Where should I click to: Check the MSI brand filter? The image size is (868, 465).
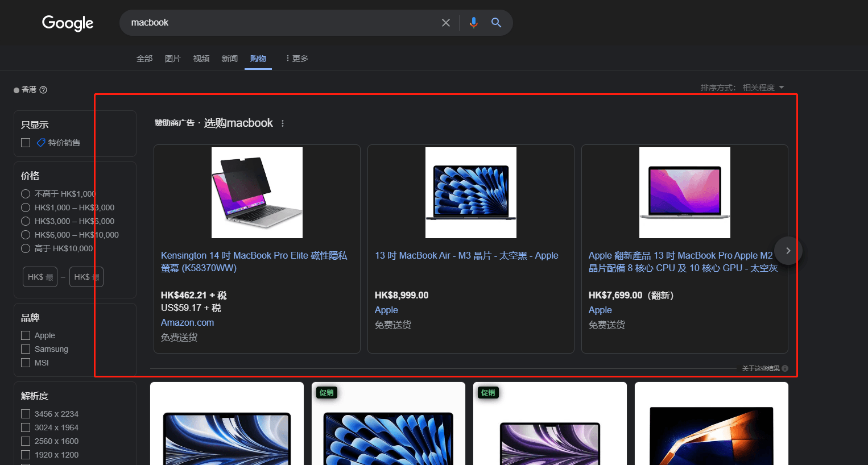coord(26,363)
